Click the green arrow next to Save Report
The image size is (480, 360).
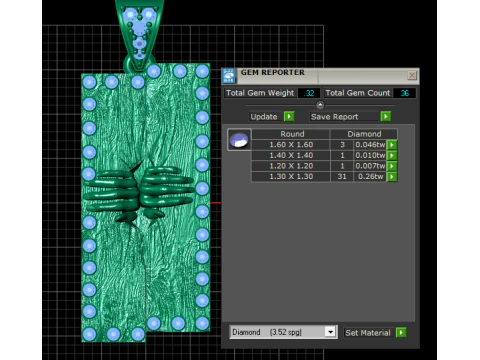point(386,116)
